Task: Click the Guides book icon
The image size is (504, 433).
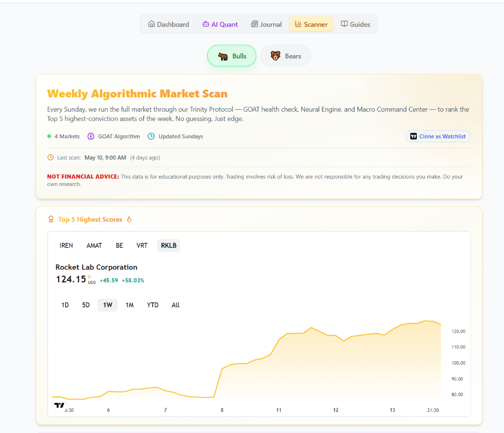Action: click(x=344, y=24)
